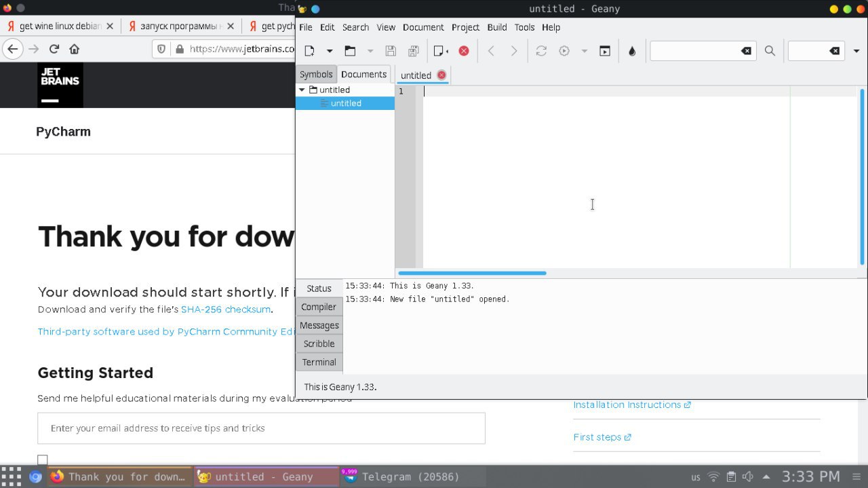Viewport: 868px width, 488px height.
Task: Open SHA-256 checksum link
Action: [x=226, y=309]
